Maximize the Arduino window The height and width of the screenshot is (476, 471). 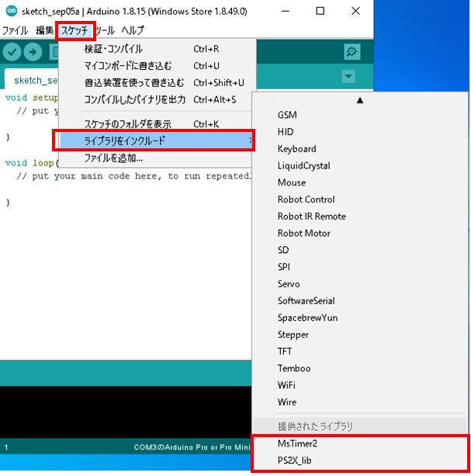click(x=320, y=11)
